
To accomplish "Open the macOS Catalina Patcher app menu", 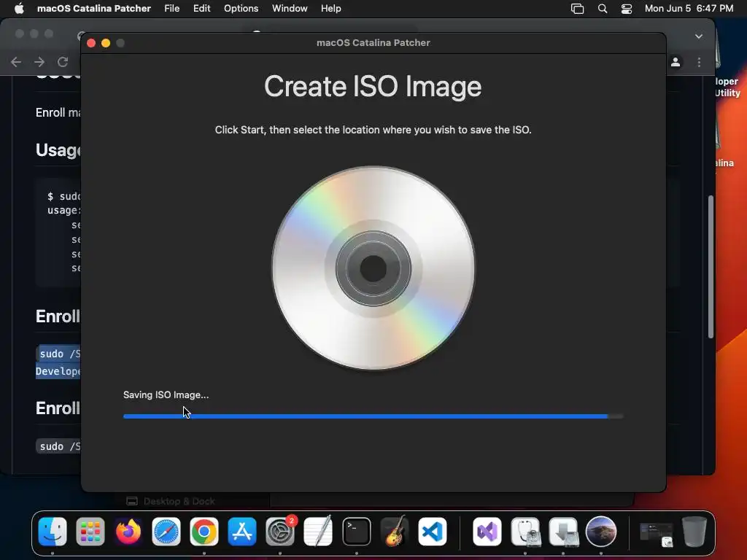I will [x=94, y=9].
